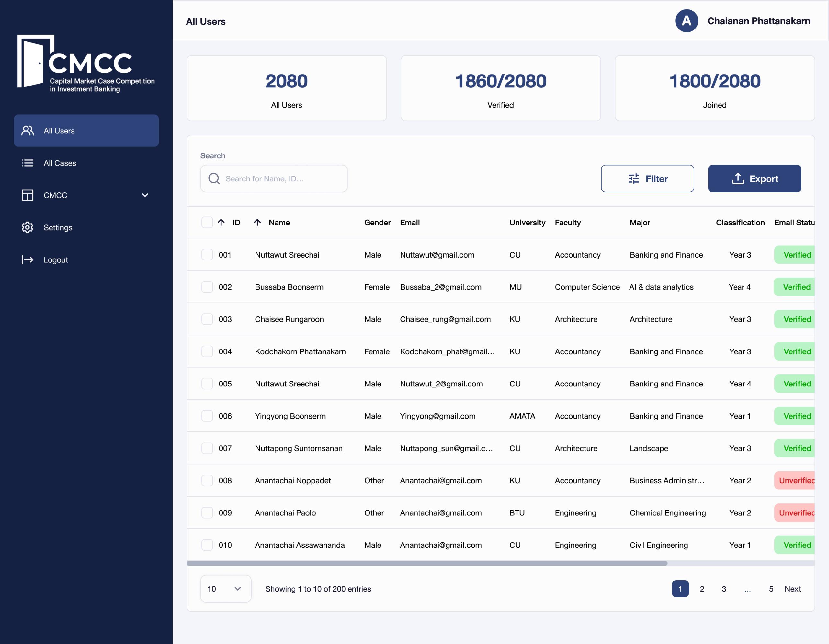This screenshot has width=829, height=644.
Task: Click the ID column sort arrow
Action: (x=222, y=222)
